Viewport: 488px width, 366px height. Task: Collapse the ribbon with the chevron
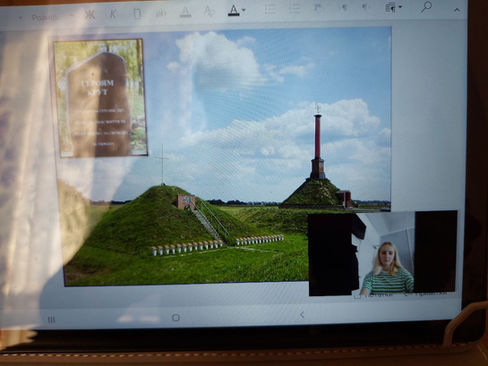pos(457,10)
